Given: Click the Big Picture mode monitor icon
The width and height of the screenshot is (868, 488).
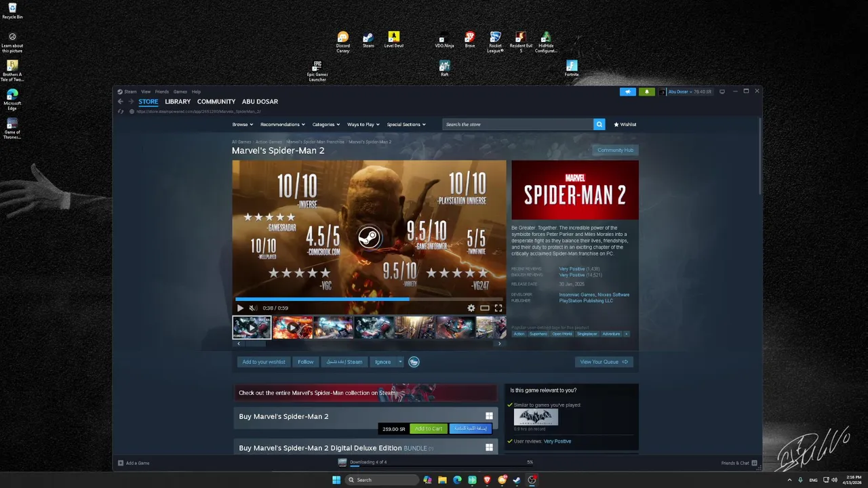Looking at the screenshot, I should (722, 91).
